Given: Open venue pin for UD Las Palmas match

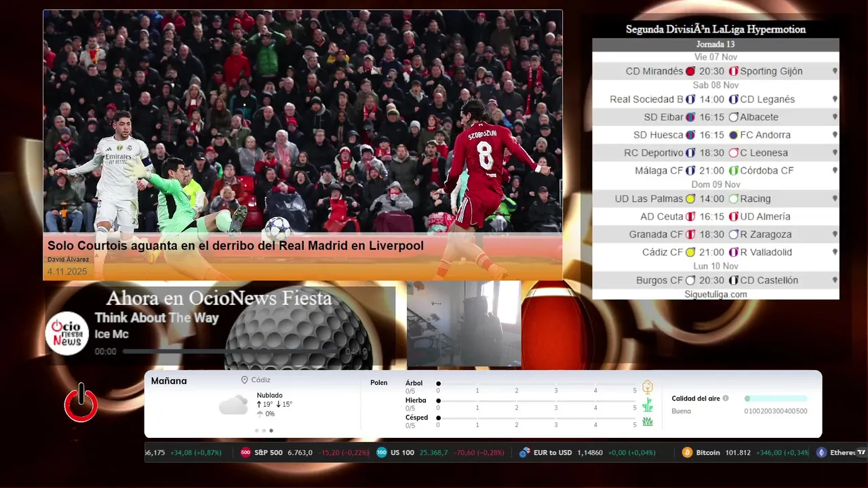Looking at the screenshot, I should (x=835, y=199).
